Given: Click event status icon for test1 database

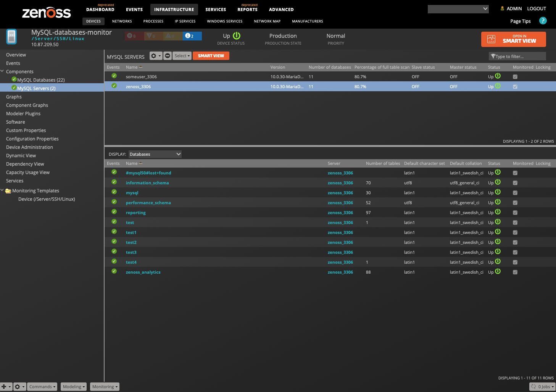Looking at the screenshot, I should (x=114, y=232).
